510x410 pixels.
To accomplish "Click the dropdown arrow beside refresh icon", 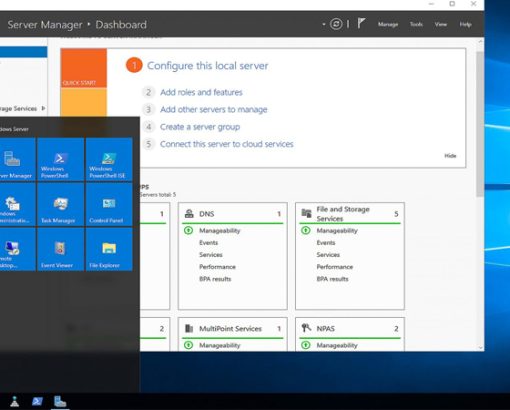I will tap(324, 24).
